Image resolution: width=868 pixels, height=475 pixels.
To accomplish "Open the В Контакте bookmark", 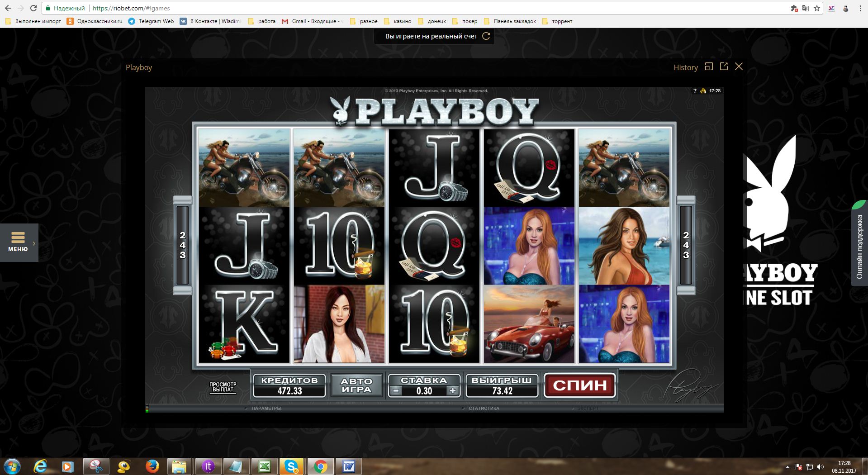I will point(210,21).
